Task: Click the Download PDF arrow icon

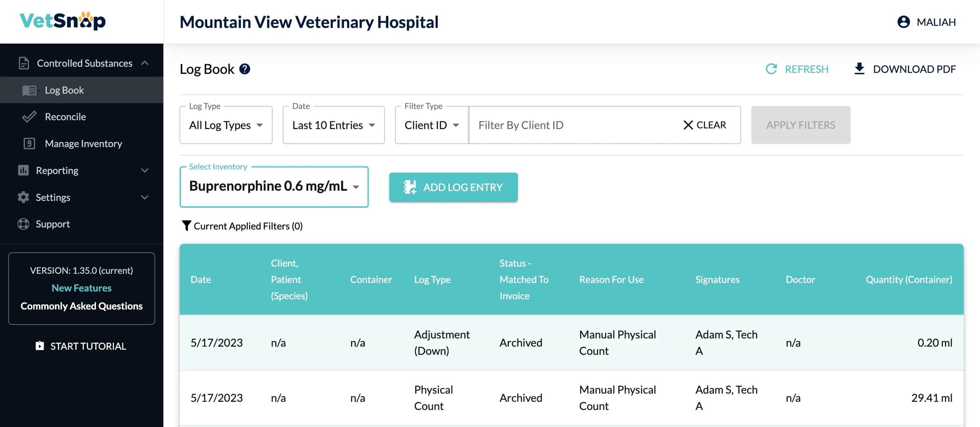Action: 859,69
